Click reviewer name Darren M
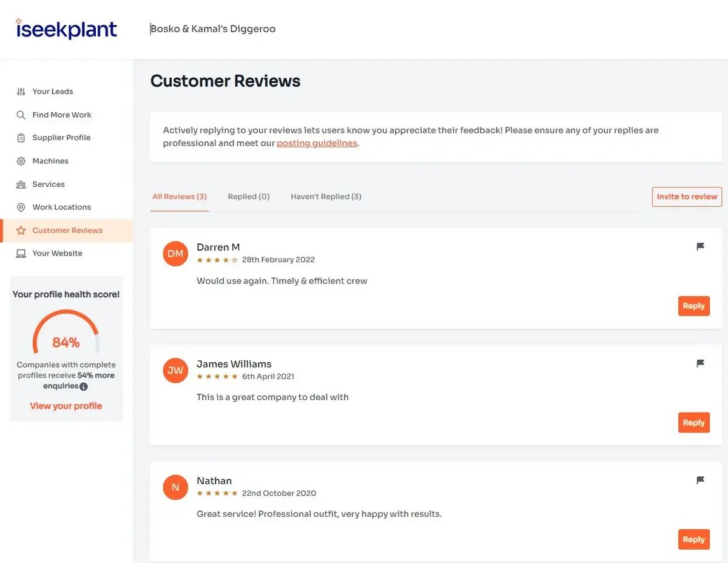This screenshot has width=728, height=563. click(218, 247)
